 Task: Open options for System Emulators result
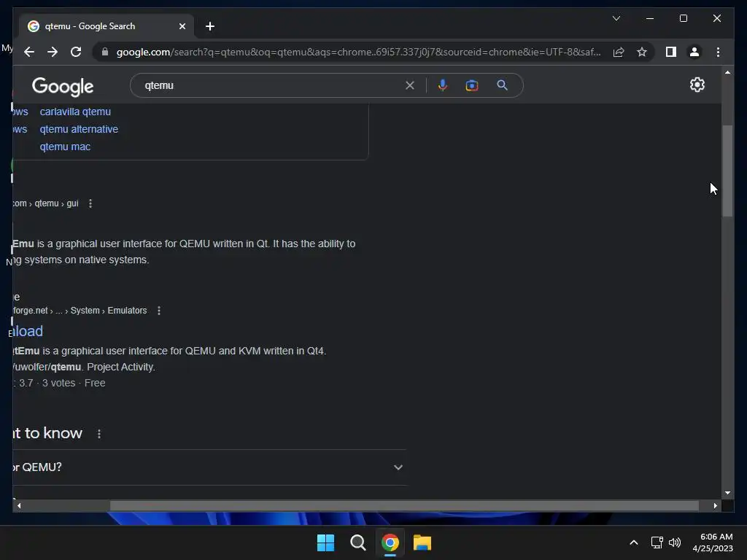(x=159, y=311)
